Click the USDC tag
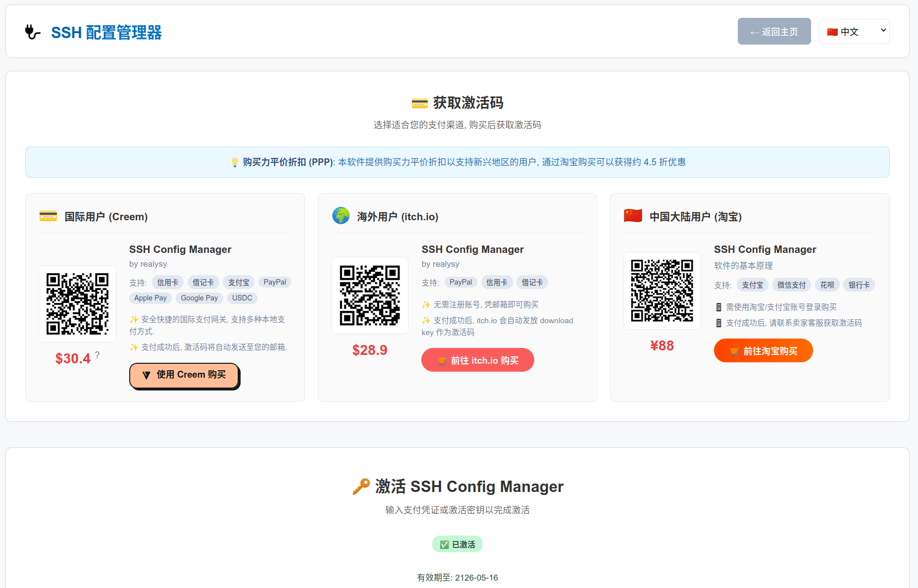This screenshot has height=588, width=918. coord(242,298)
